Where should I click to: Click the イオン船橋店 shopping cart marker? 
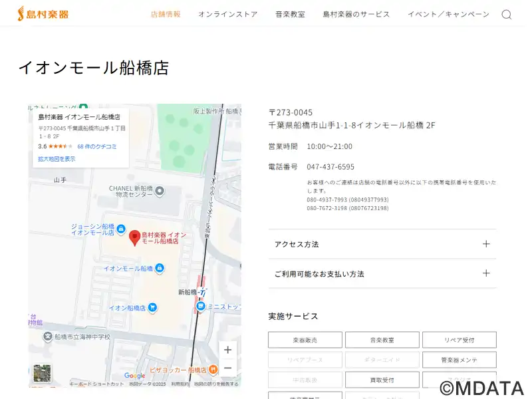click(152, 307)
